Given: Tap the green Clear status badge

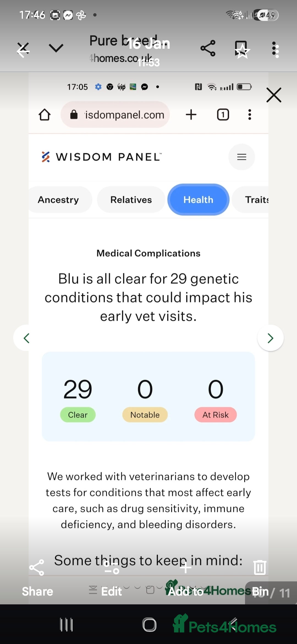Looking at the screenshot, I should click(78, 415).
